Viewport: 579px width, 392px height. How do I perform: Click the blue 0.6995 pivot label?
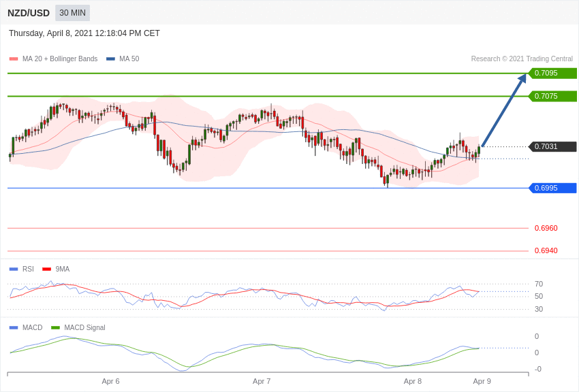(552, 189)
